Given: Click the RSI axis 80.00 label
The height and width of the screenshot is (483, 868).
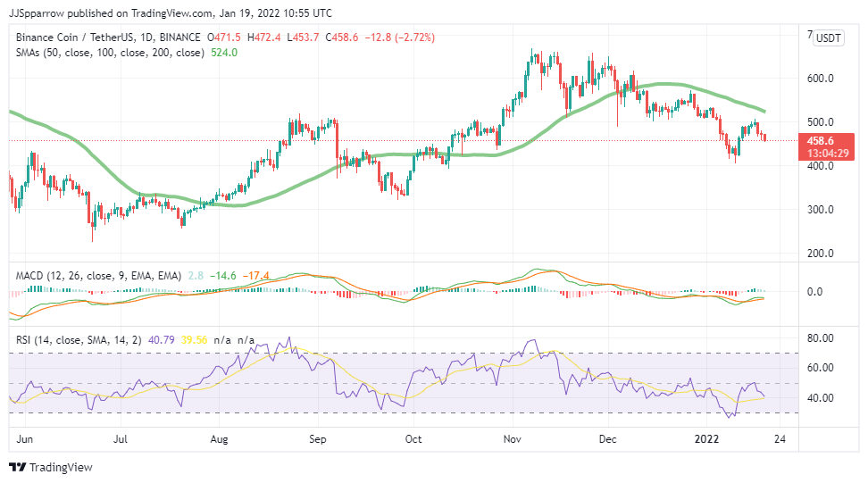Looking at the screenshot, I should pos(821,338).
